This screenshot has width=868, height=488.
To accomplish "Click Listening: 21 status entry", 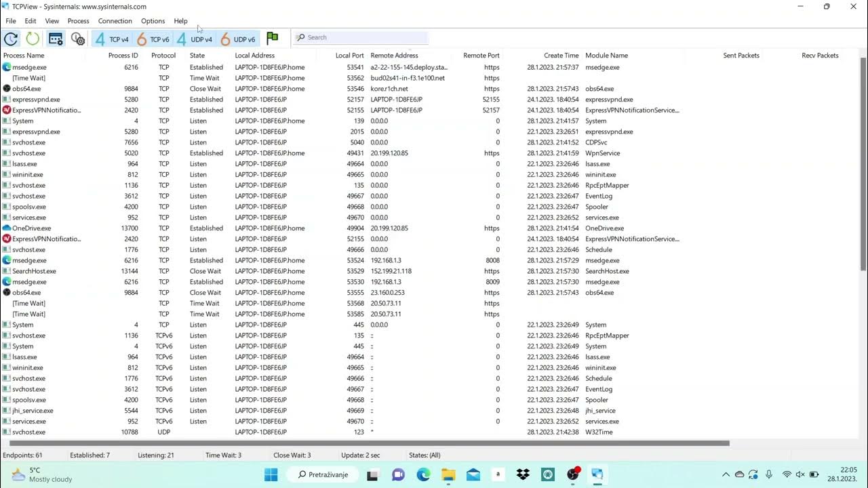I will point(156,455).
